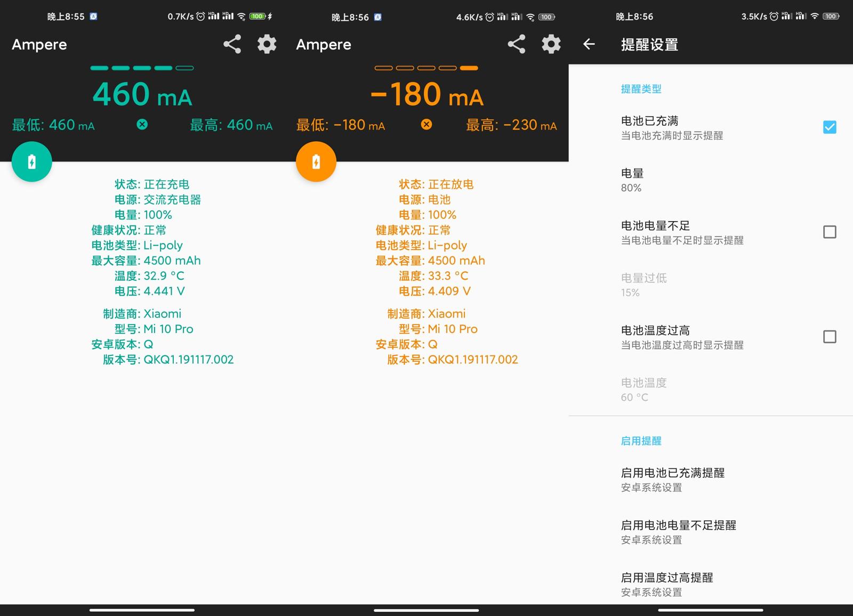Open 启用温度过高提醒 system setting
Image resolution: width=853 pixels, height=616 pixels.
668,583
